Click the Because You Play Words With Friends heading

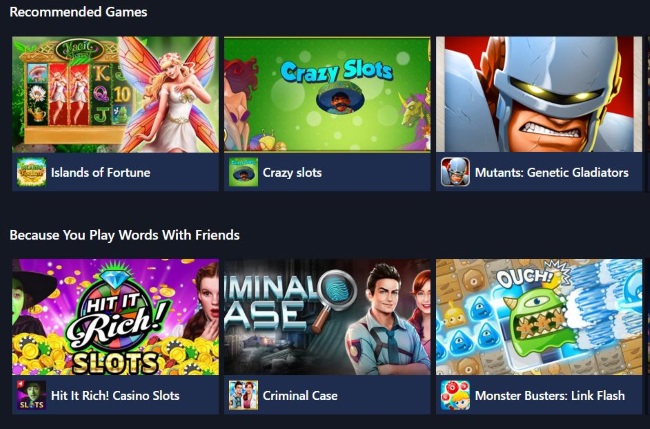pyautogui.click(x=124, y=235)
